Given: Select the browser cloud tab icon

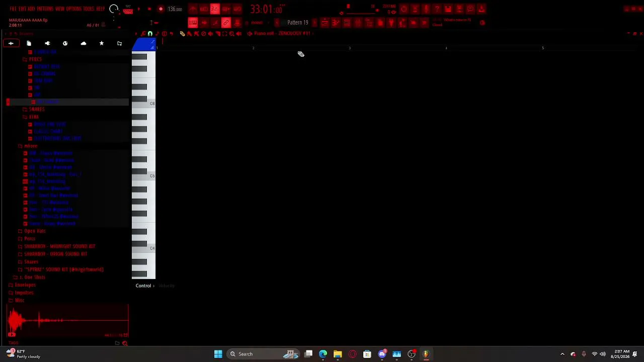Looking at the screenshot, I should click(84, 43).
